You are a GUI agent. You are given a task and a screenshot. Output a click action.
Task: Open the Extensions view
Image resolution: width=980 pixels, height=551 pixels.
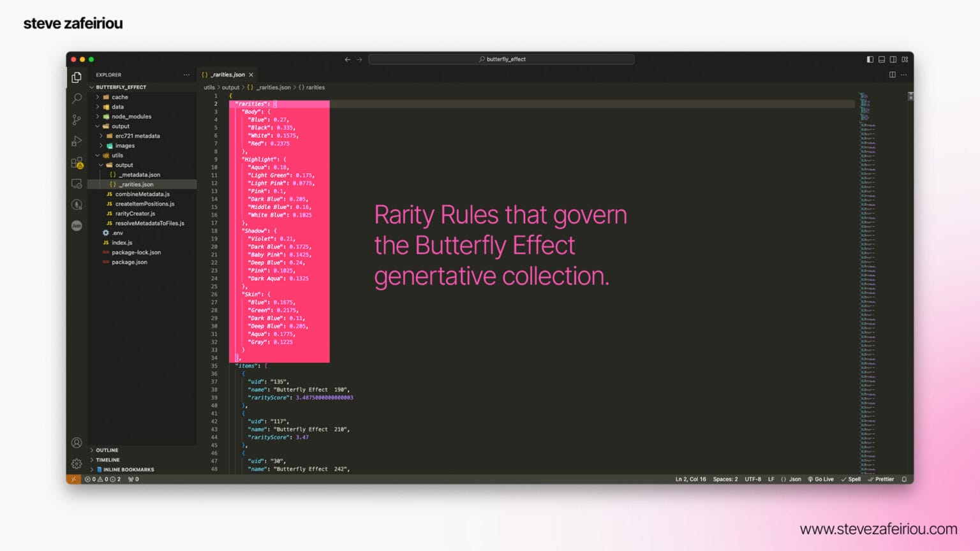pos(77,163)
